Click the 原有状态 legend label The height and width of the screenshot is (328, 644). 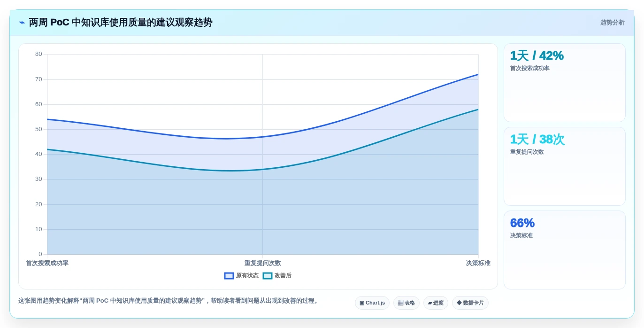pos(247,276)
